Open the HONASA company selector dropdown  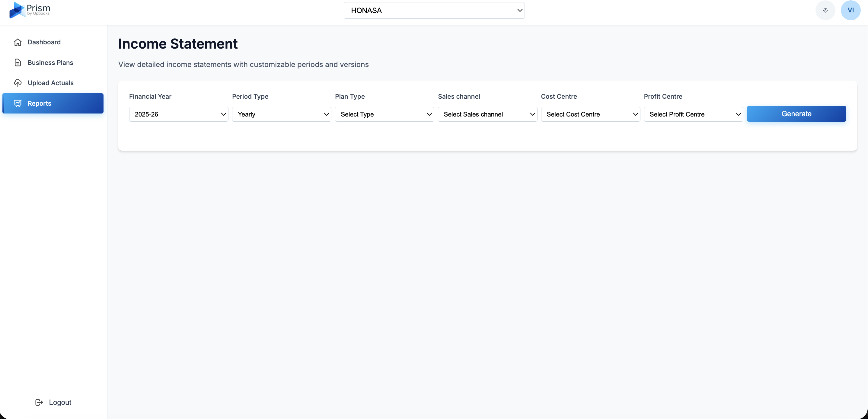pos(434,11)
